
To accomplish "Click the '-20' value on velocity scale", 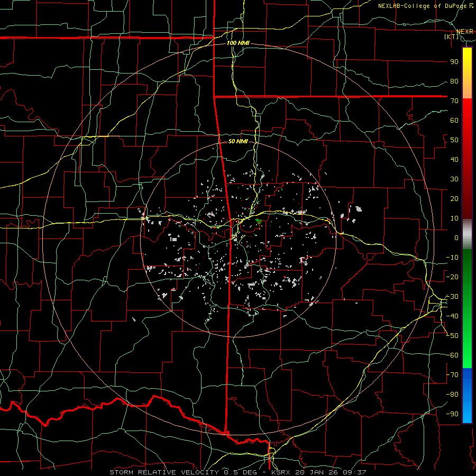I will point(452,277).
